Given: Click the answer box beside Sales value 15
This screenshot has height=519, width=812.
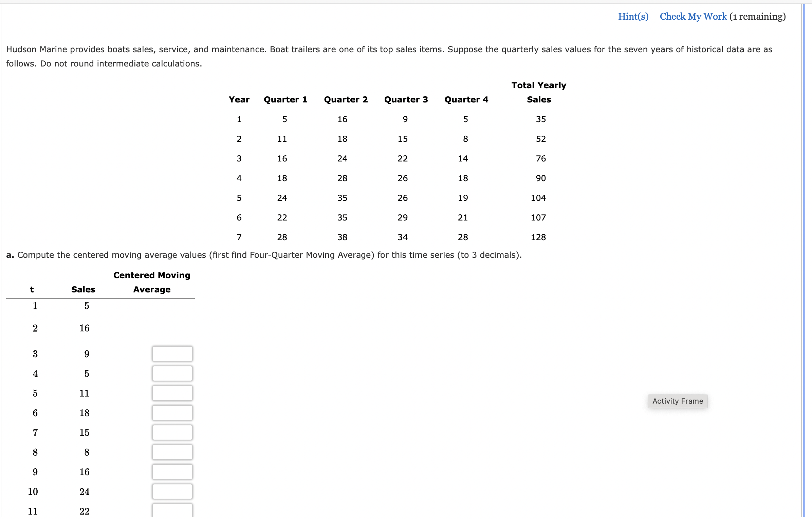Looking at the screenshot, I should 172,432.
